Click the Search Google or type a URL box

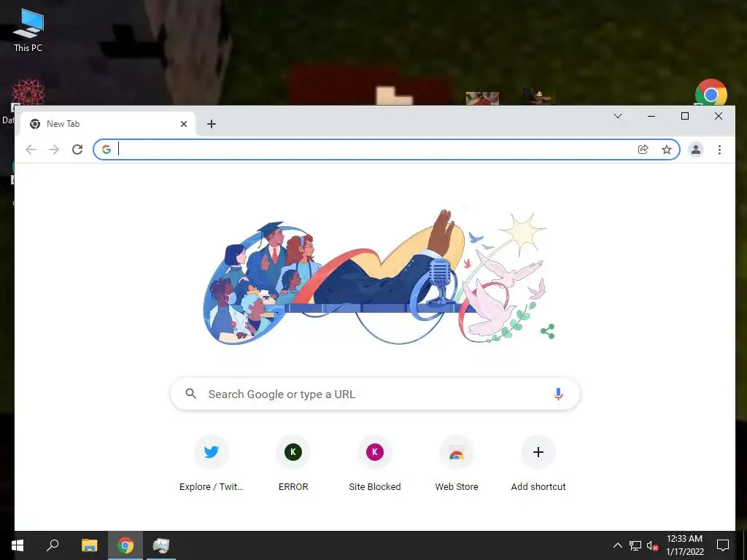tap(376, 394)
